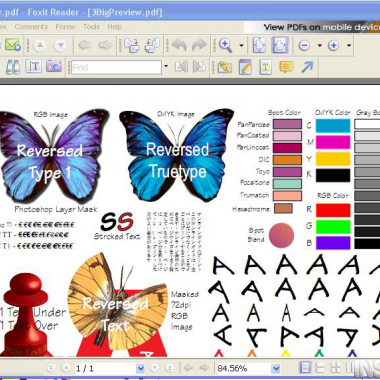Screen dimensions: 380x380
Task: Expand the Find options dropdown arrow
Action: click(x=166, y=66)
